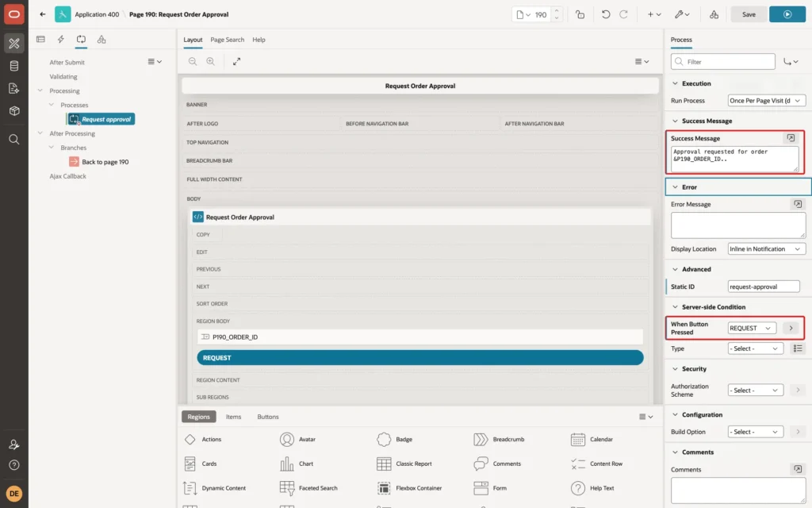Open Build Option dropdown
The image size is (812, 508).
(755, 432)
